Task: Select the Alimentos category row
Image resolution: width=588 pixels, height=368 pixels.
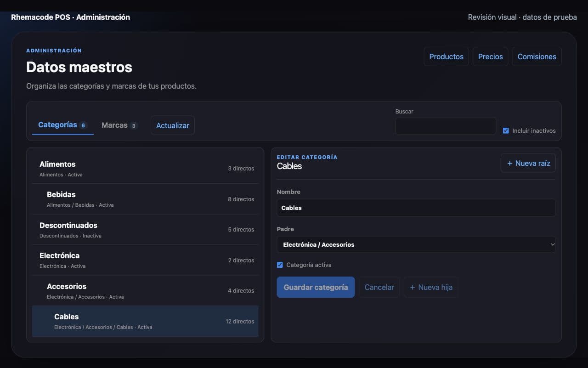Action: (x=145, y=169)
